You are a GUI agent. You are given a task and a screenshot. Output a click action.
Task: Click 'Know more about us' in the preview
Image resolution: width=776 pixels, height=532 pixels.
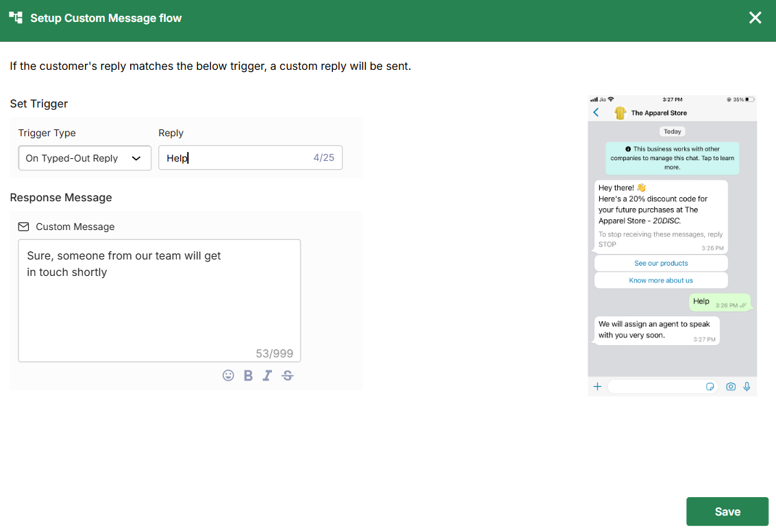pyautogui.click(x=661, y=280)
